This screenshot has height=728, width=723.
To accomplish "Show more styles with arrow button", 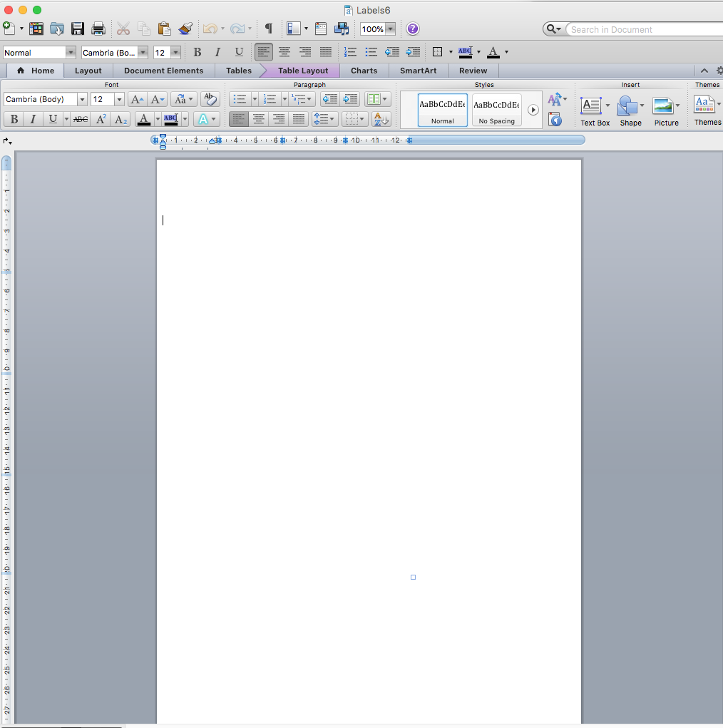I will [533, 110].
